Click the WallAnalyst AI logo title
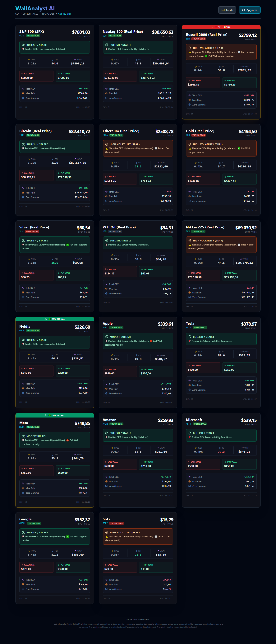The image size is (276, 644). [35, 8]
